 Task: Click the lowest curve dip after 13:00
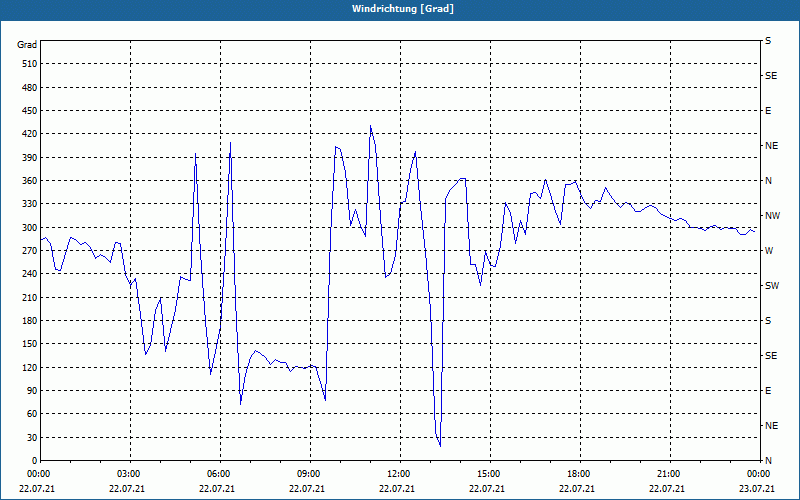point(440,446)
